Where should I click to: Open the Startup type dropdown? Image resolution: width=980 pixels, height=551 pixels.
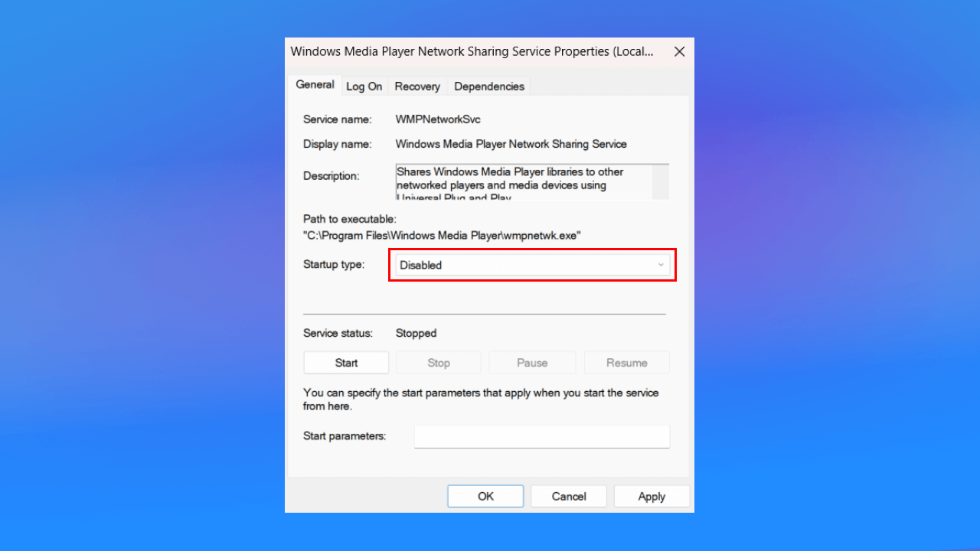pos(532,265)
